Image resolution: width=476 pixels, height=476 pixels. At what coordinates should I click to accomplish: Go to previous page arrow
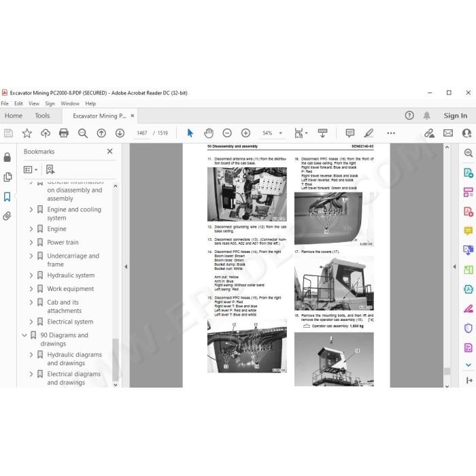tap(101, 133)
